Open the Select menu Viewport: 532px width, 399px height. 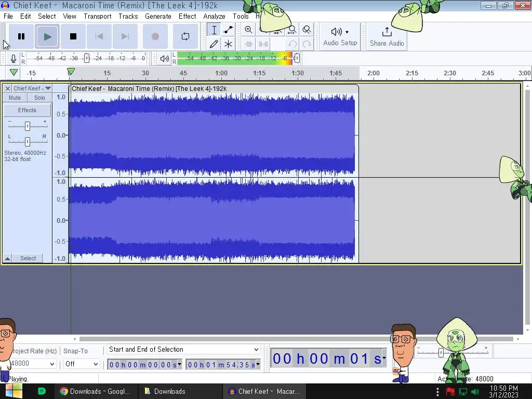[x=47, y=16]
